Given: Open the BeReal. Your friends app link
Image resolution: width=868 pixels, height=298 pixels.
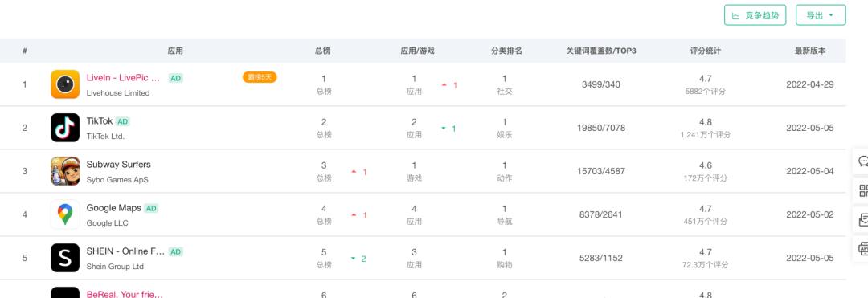Looking at the screenshot, I should pos(125,294).
